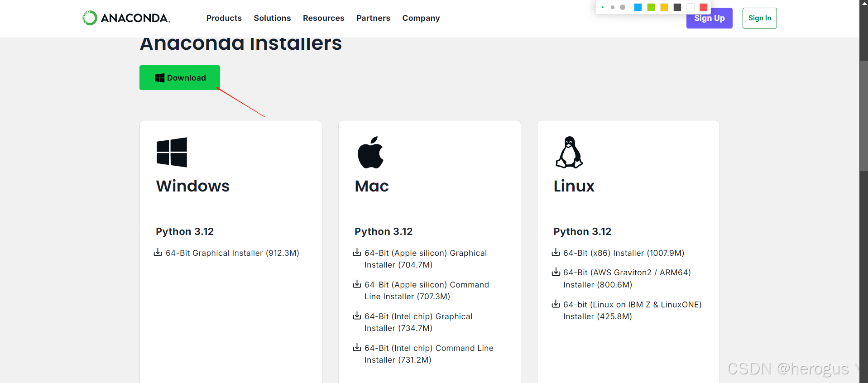Download Windows 64-Bit Graphical Installer (912.3M)
Image resolution: width=868 pixels, height=383 pixels.
[x=232, y=253]
